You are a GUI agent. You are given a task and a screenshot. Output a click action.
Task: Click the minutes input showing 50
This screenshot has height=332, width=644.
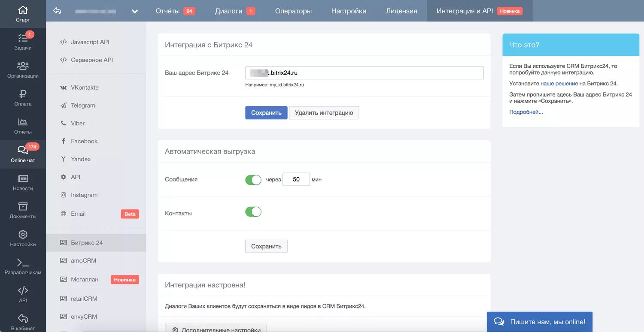tap(296, 179)
